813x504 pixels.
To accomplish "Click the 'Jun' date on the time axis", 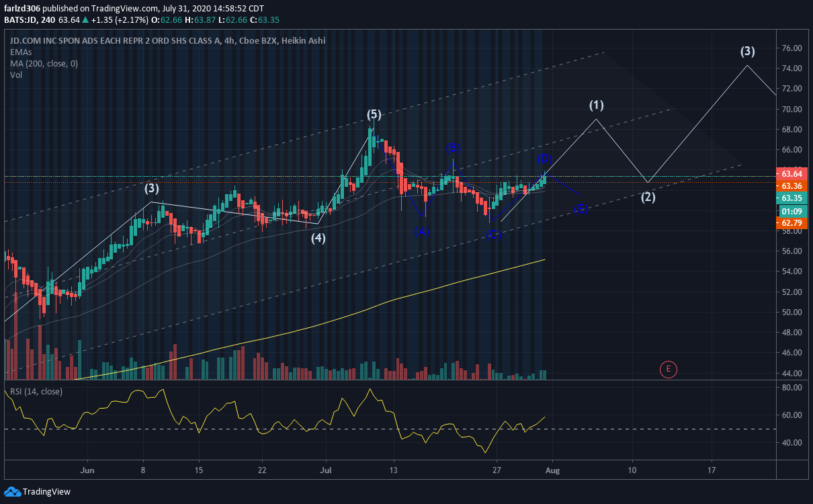I will (87, 470).
